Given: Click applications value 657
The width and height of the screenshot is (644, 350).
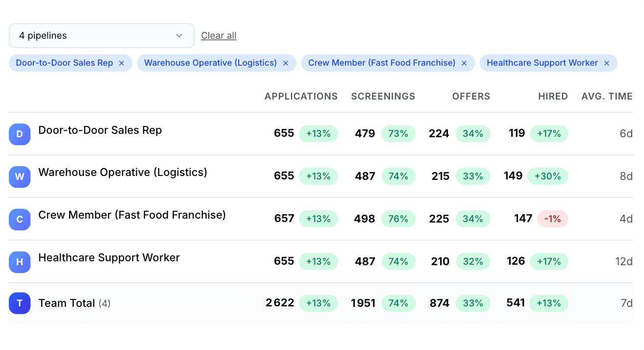Looking at the screenshot, I should point(284,219).
